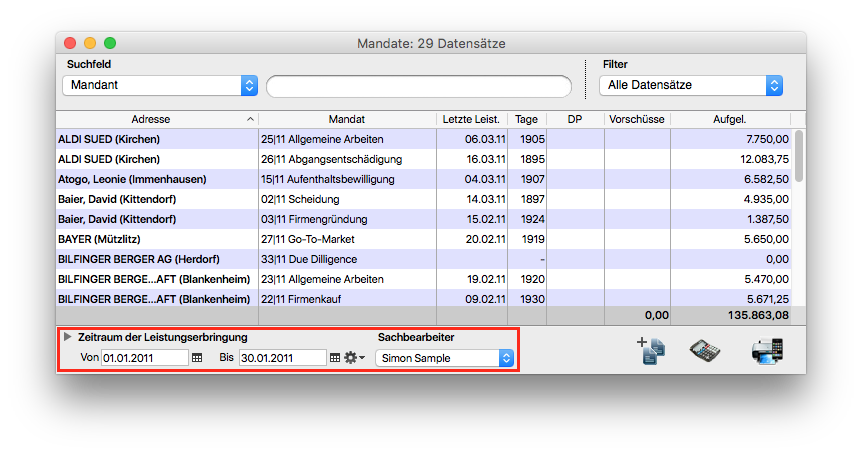Viewport: 862px width, 454px height.
Task: Sort by the Tage column header
Action: click(527, 119)
